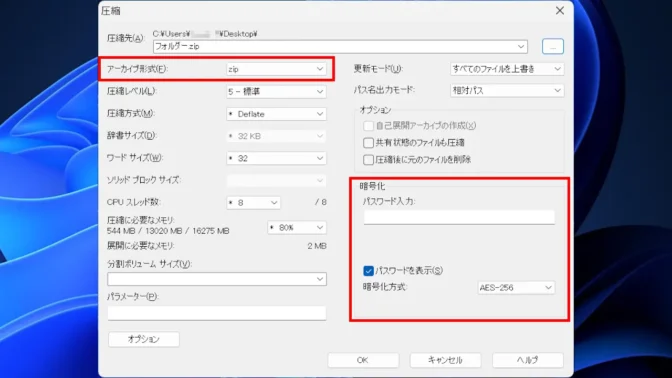Open the アーカイブ形式 zip dropdown

click(276, 69)
